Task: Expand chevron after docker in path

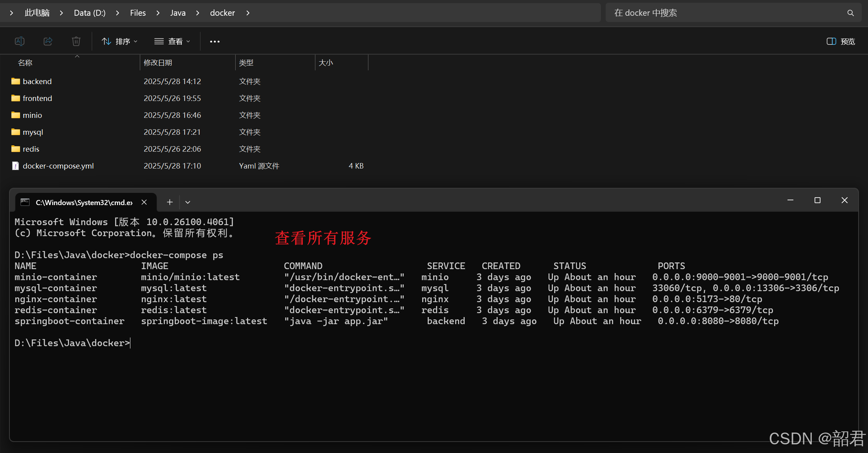Action: coord(248,13)
